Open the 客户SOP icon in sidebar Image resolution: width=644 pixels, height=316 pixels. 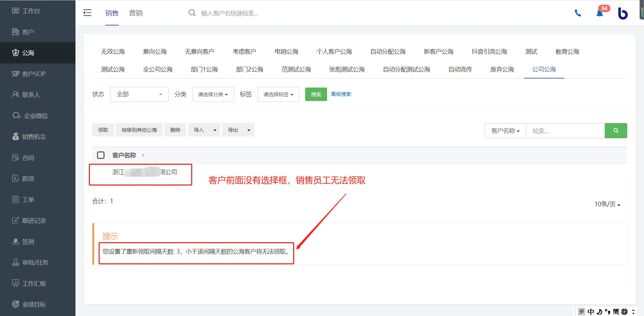pos(15,74)
